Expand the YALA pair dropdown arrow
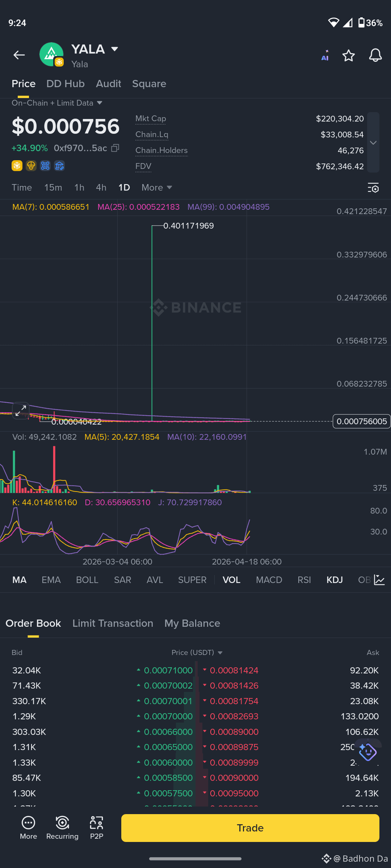The width and height of the screenshot is (391, 868). tap(115, 49)
